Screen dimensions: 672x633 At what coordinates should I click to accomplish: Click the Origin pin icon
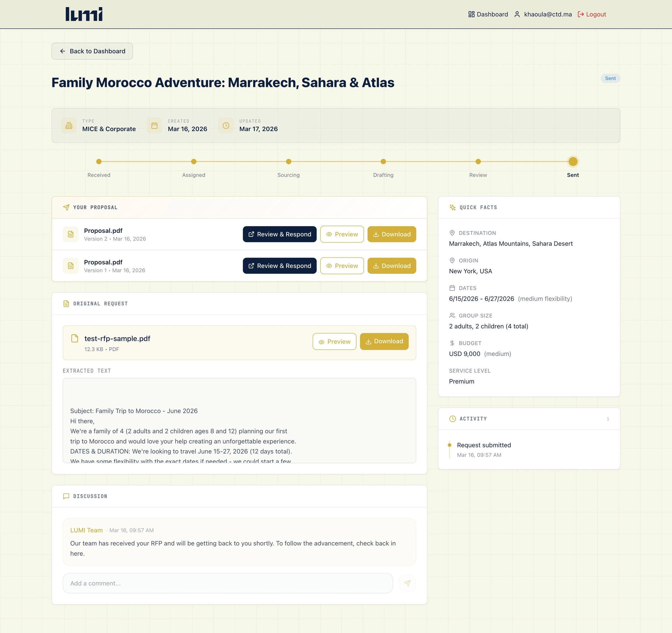452,260
